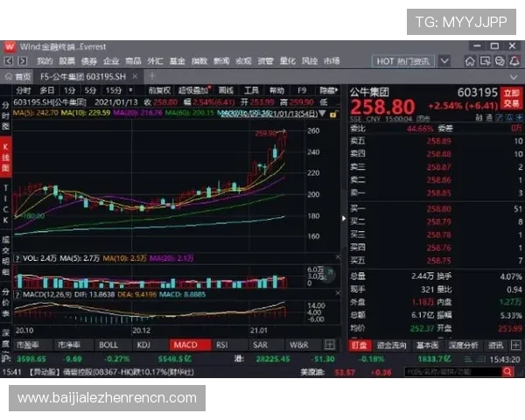Image resolution: width=525 pixels, height=420 pixels.
Task: Open the 量化 menu
Action: 288,61
